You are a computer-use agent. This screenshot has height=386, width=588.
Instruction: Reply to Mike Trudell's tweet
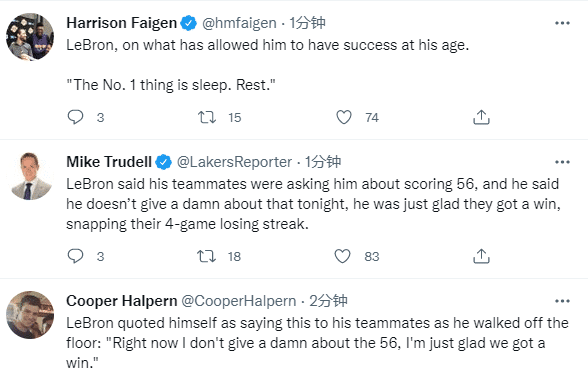(75, 256)
